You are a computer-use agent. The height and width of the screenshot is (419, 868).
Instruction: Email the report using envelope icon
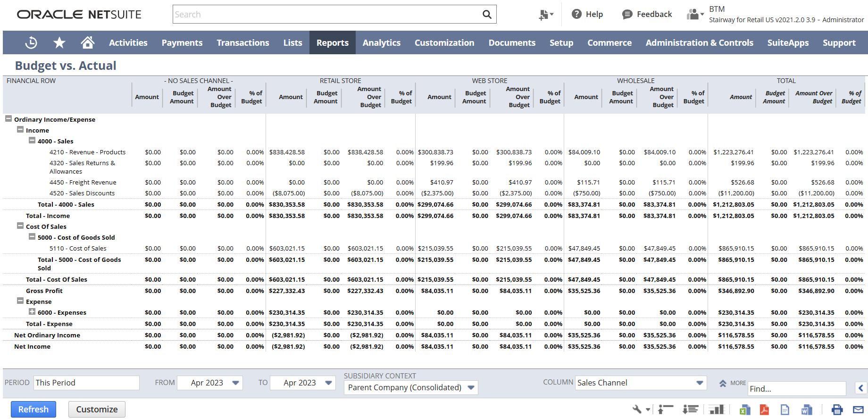click(858, 410)
